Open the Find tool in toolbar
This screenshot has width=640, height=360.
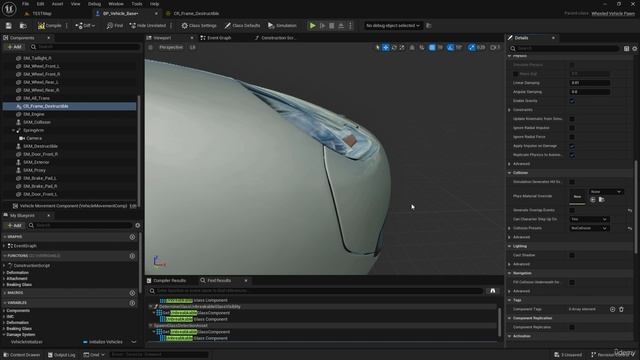coord(115,26)
